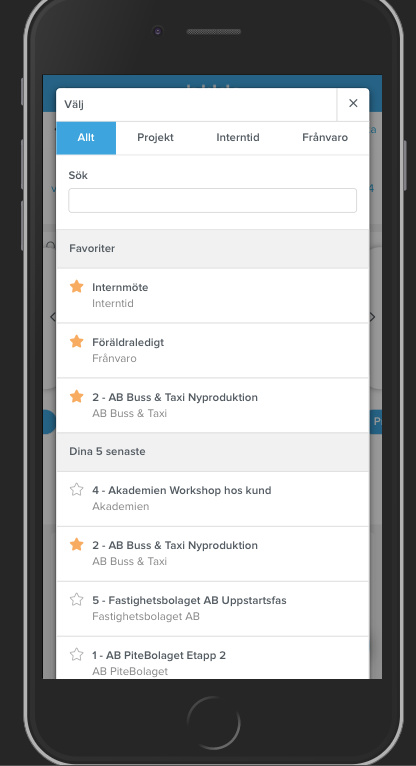Select 4 - Akademien Workshop hos kund
The height and width of the screenshot is (766, 416).
(x=212, y=499)
